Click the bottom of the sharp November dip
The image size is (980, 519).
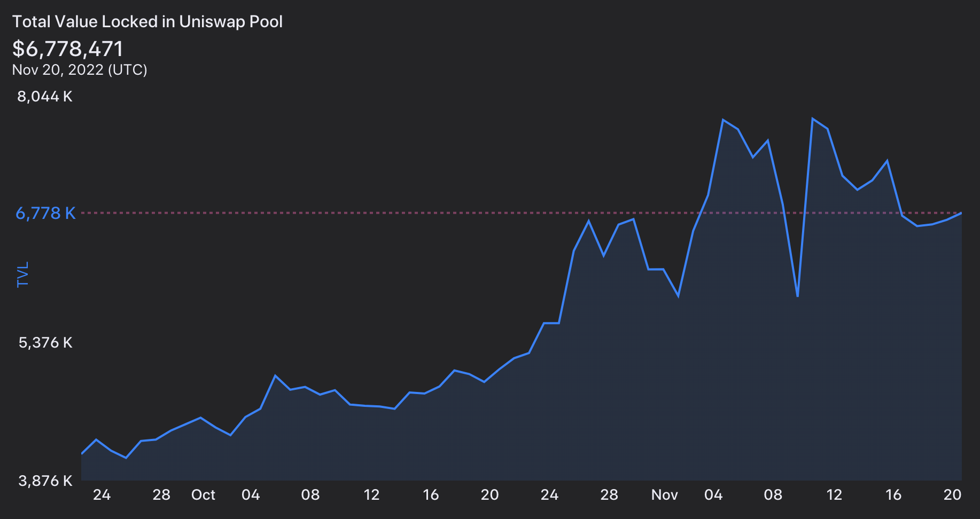tap(797, 296)
